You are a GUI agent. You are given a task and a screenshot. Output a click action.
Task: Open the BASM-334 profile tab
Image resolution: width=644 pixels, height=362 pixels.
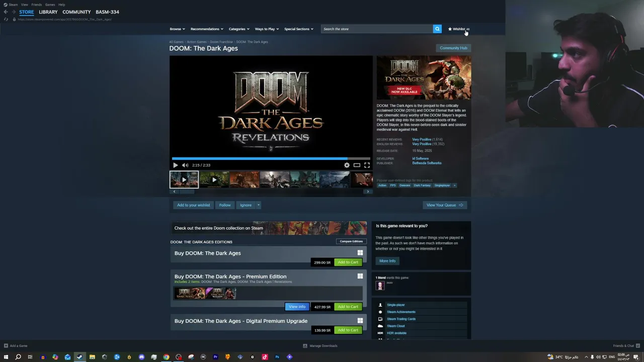coord(107,12)
